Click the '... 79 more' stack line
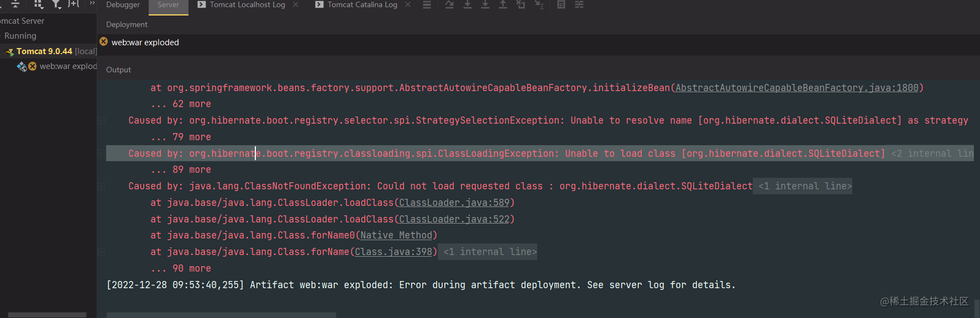Viewport: 980px width, 318px height. (x=181, y=137)
